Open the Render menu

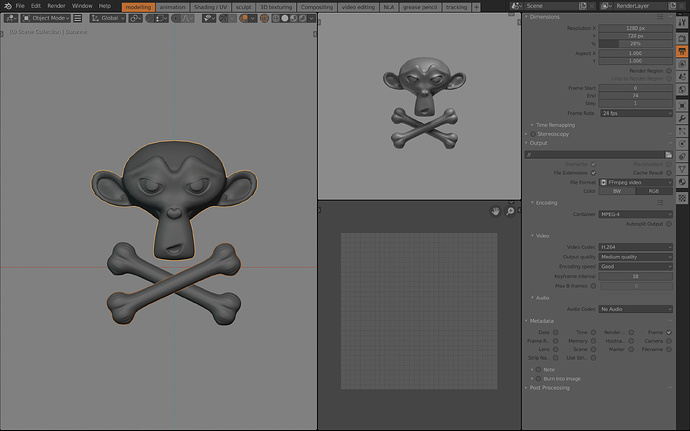56,6
